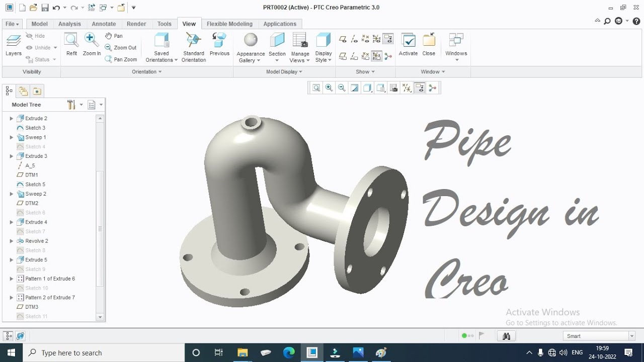The width and height of the screenshot is (644, 362).
Task: Select DTM1 datum plane in tree
Action: coord(32,175)
